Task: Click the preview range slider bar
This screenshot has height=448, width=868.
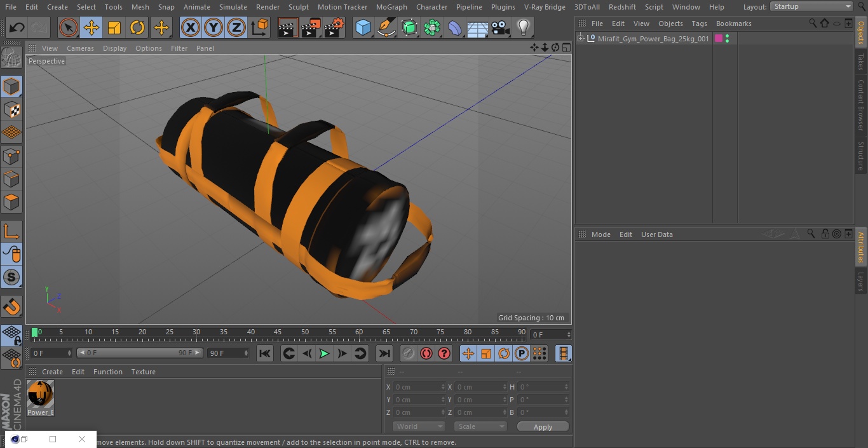Action: (x=140, y=353)
